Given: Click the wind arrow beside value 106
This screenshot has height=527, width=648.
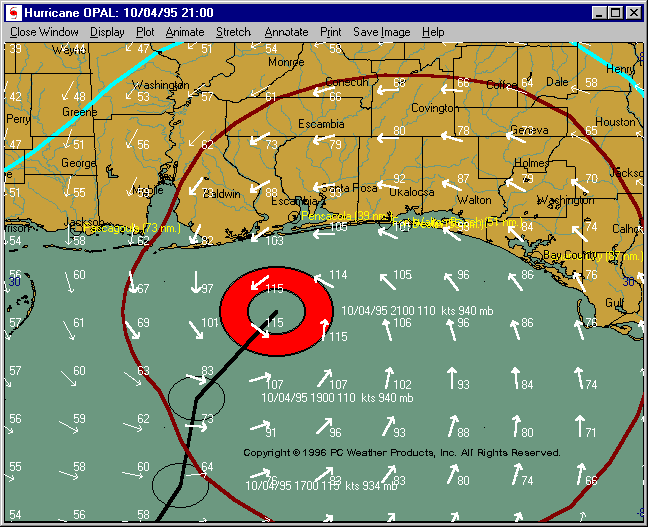Looking at the screenshot, I should click(x=387, y=330).
